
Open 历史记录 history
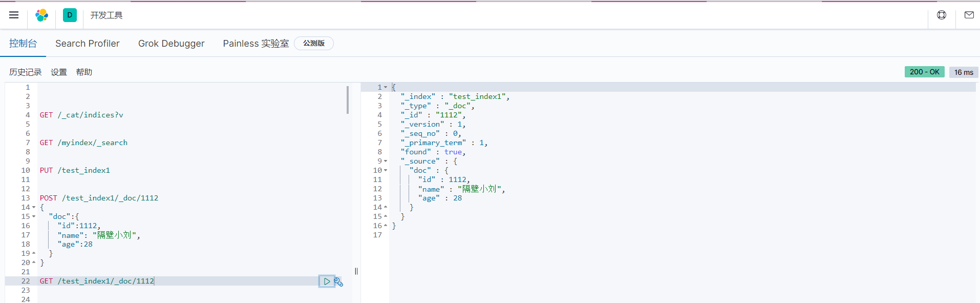click(x=26, y=72)
